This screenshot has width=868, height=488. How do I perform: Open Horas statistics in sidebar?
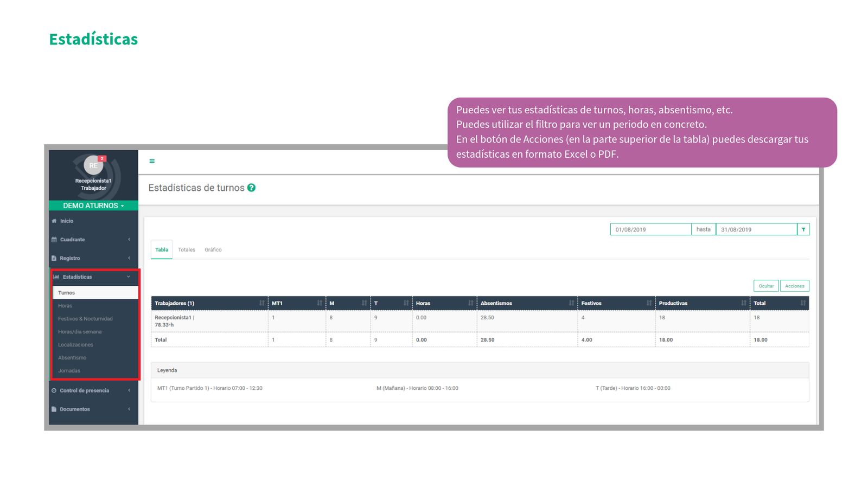click(65, 306)
